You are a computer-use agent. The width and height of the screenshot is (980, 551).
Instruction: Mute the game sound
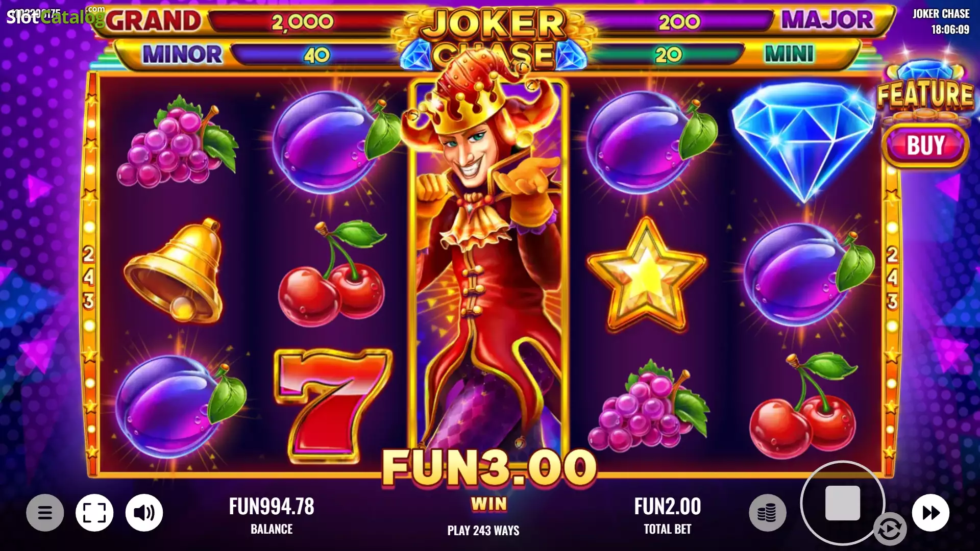pos(144,513)
